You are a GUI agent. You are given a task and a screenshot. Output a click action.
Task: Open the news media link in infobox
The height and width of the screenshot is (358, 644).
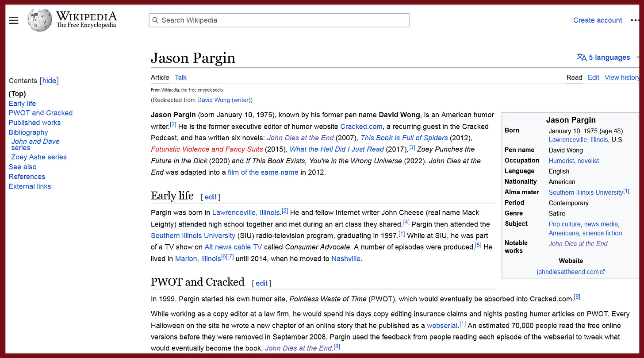601,224
